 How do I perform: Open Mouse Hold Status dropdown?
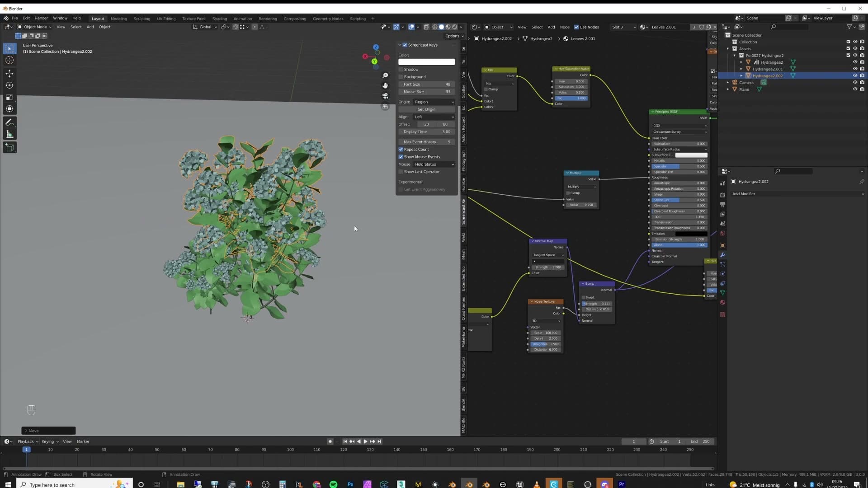[434, 164]
